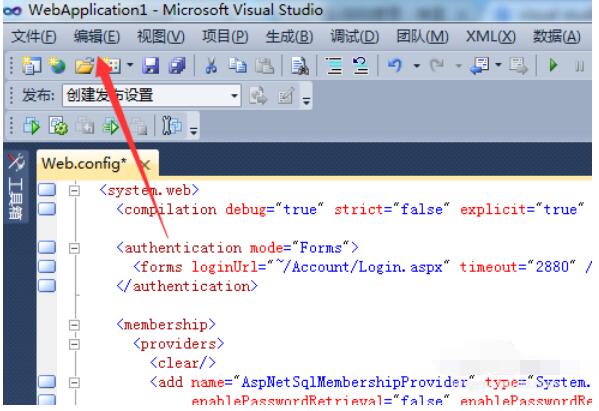The width and height of the screenshot is (599, 411).
Task: Click the window with green play arrow icon
Action: pyautogui.click(x=32, y=126)
